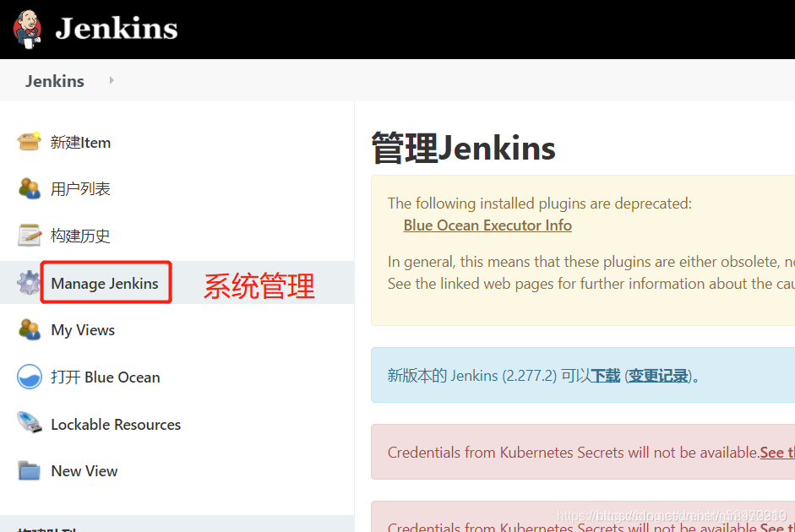Click See link in first Kubernetes credentials warning

click(x=777, y=453)
